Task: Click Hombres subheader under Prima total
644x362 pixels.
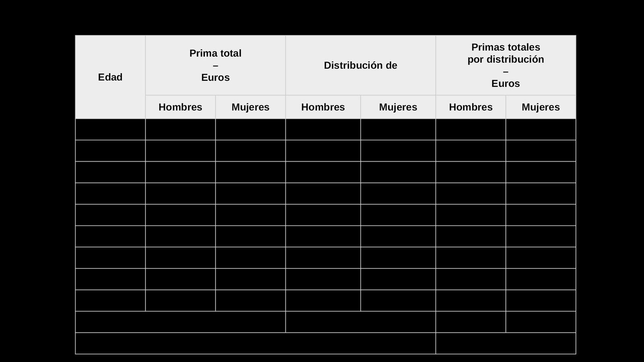Action: [x=180, y=107]
